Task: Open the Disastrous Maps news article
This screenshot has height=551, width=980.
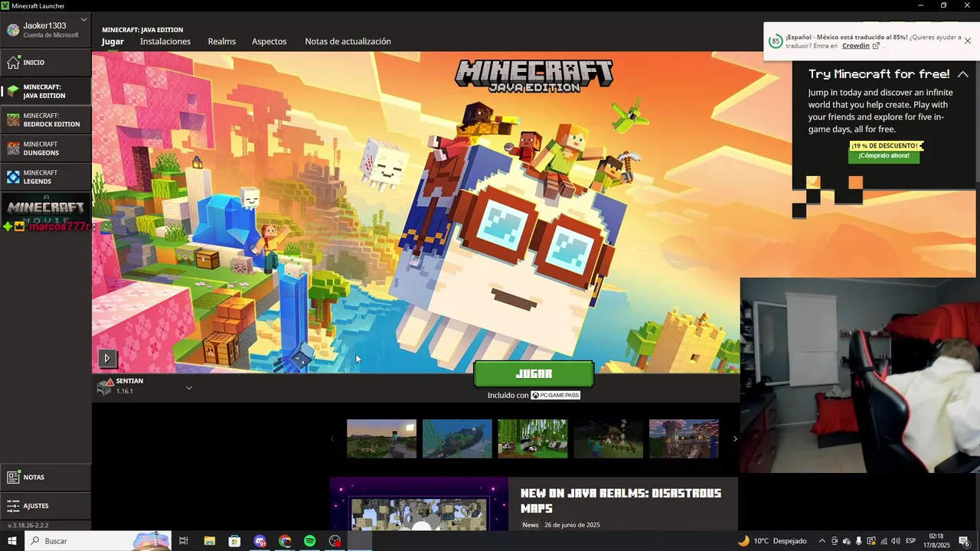Action: click(621, 500)
